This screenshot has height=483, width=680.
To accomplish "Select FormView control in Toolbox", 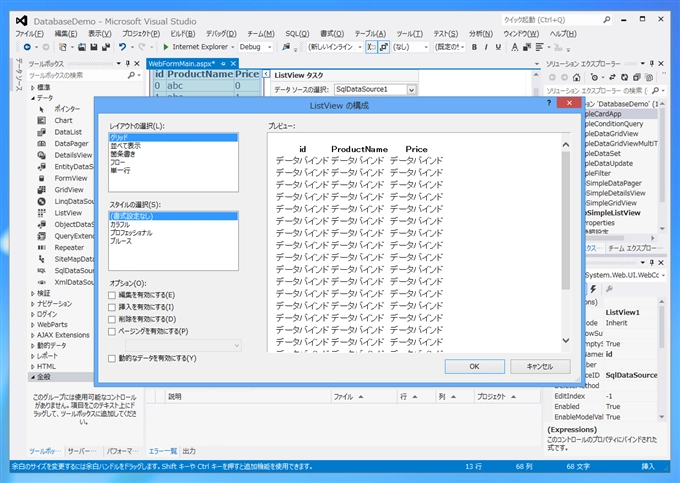I will point(71,178).
